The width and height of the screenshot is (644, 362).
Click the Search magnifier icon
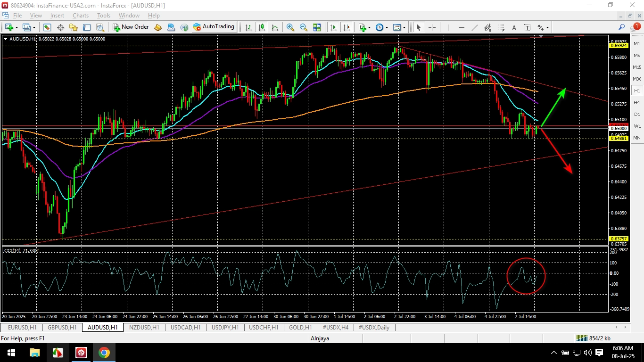click(622, 27)
